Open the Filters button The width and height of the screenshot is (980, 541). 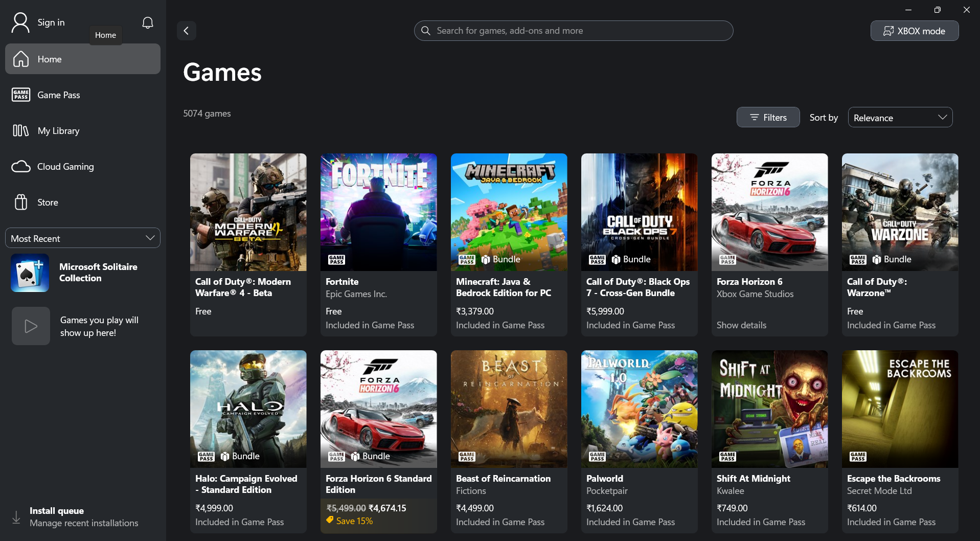(768, 117)
